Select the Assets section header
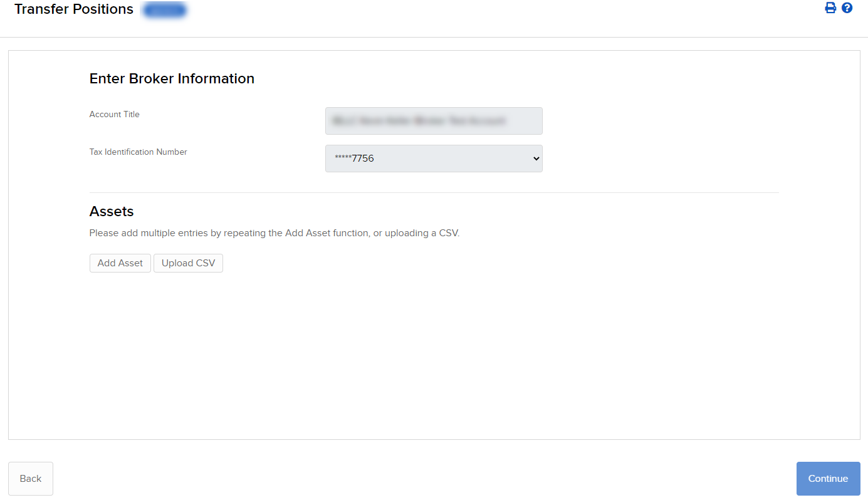The width and height of the screenshot is (868, 500). click(111, 211)
